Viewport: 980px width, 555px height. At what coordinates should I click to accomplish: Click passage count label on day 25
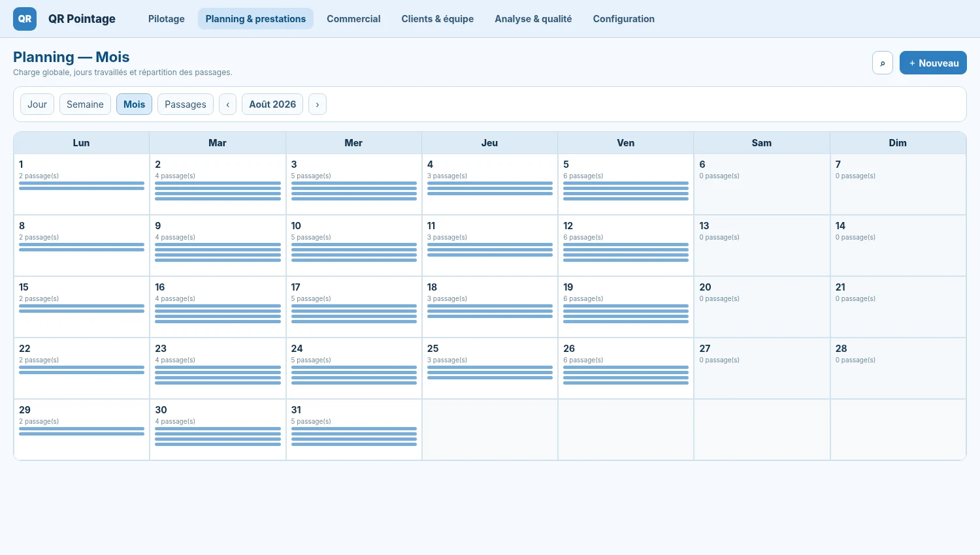click(447, 360)
